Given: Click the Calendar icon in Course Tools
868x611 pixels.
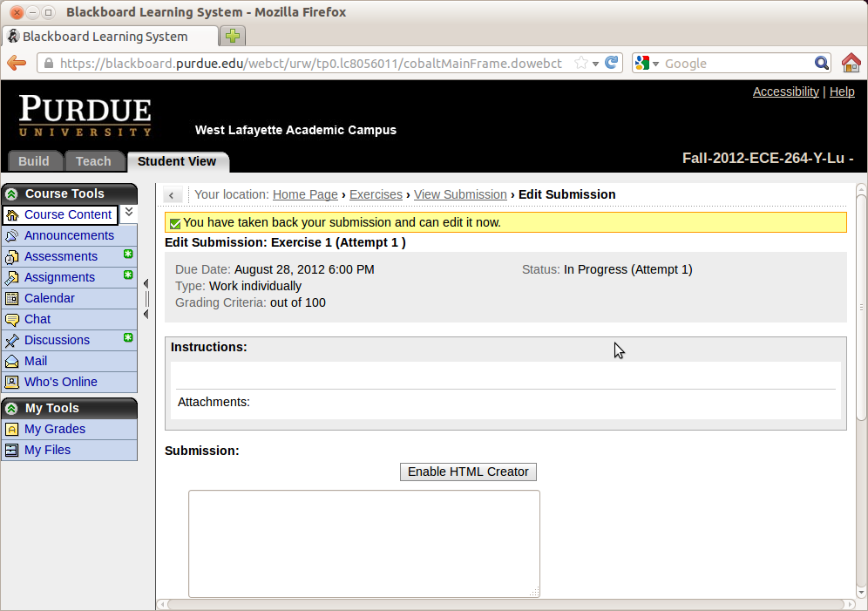Looking at the screenshot, I should coord(11,299).
